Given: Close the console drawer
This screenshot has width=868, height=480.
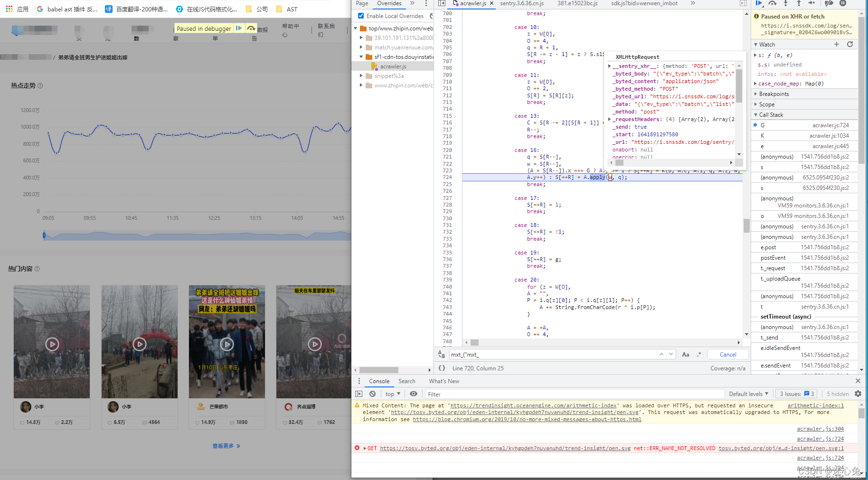Looking at the screenshot, I should pos(858,381).
